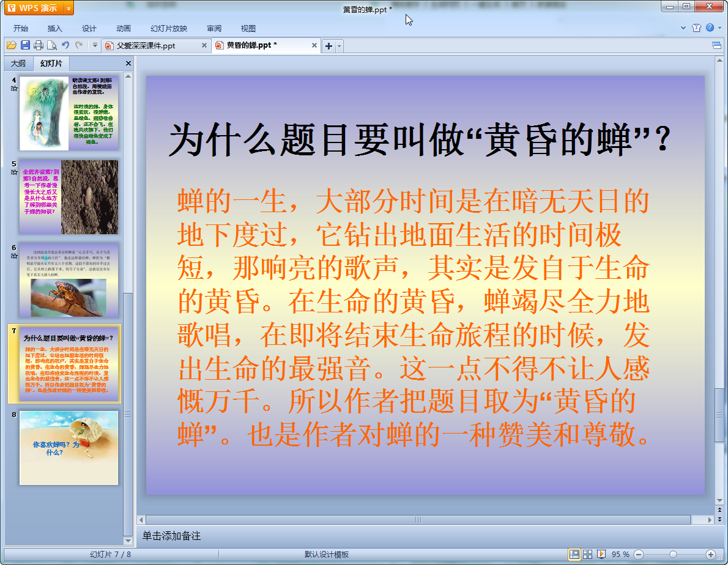Start slideshow from the status bar play icon
Screen dimensions: 728x565
(x=601, y=555)
